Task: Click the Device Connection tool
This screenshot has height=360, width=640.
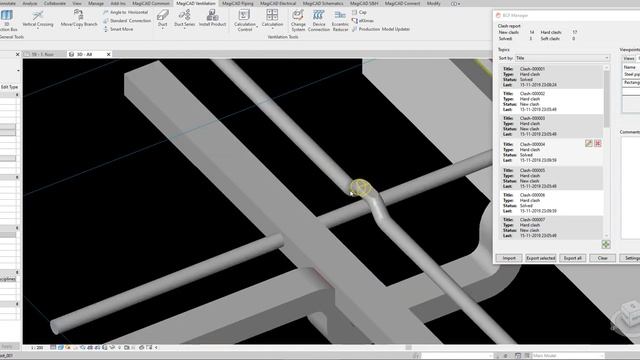Action: [x=318, y=20]
